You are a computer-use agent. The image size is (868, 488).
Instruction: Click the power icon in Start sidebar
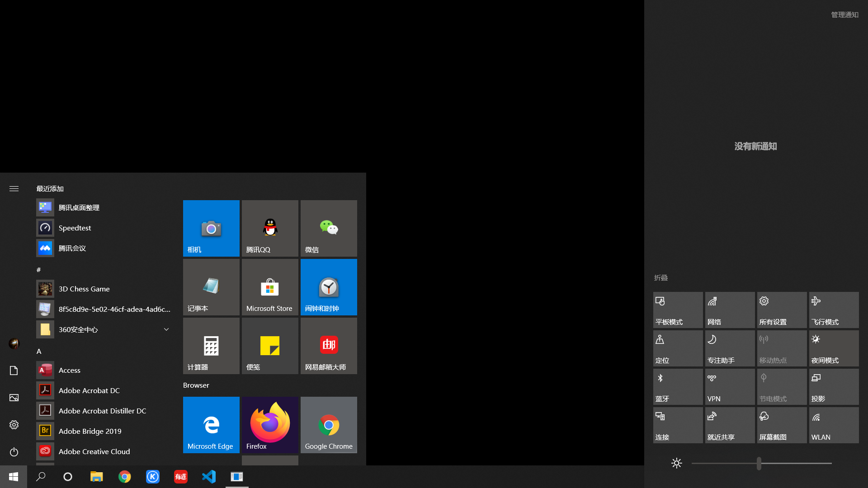click(x=14, y=452)
